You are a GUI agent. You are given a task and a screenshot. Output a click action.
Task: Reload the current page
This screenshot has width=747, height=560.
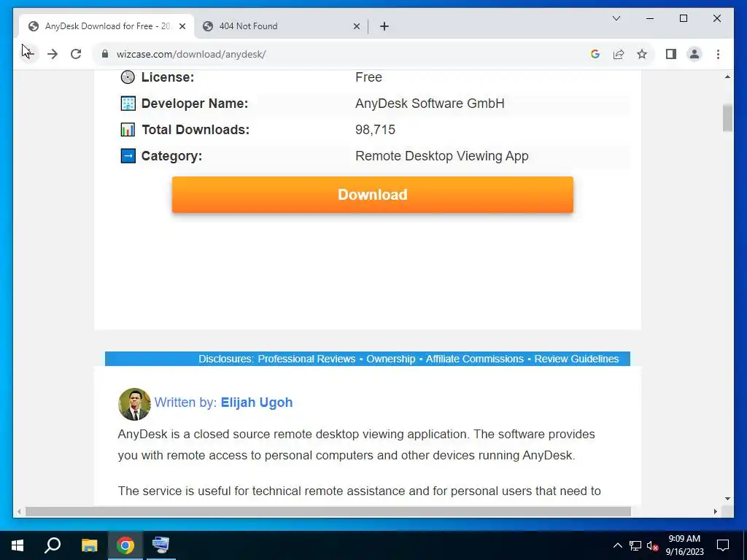(x=76, y=54)
